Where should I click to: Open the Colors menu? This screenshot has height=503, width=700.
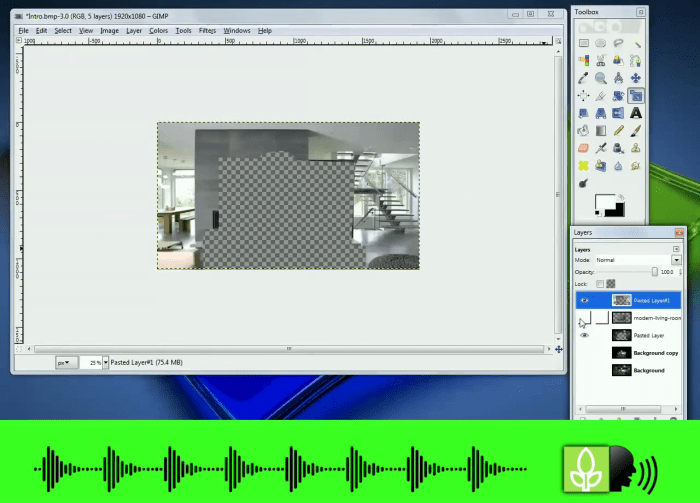point(158,31)
